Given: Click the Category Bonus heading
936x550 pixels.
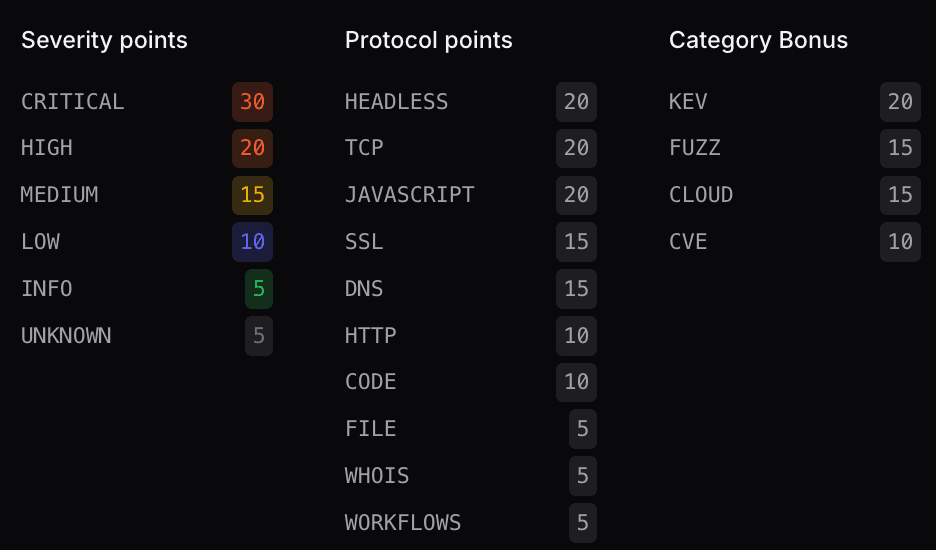Looking at the screenshot, I should click(x=758, y=40).
